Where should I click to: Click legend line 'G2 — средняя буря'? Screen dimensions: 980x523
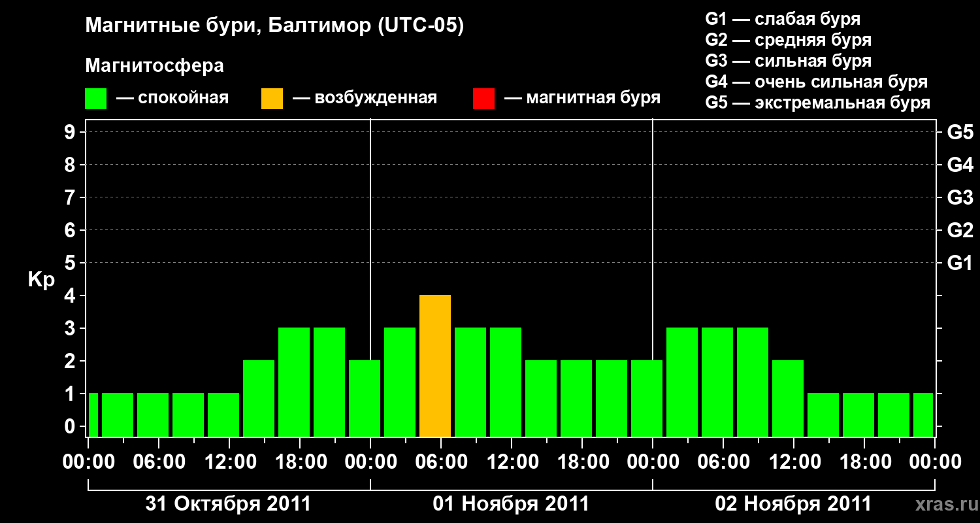[x=789, y=40]
